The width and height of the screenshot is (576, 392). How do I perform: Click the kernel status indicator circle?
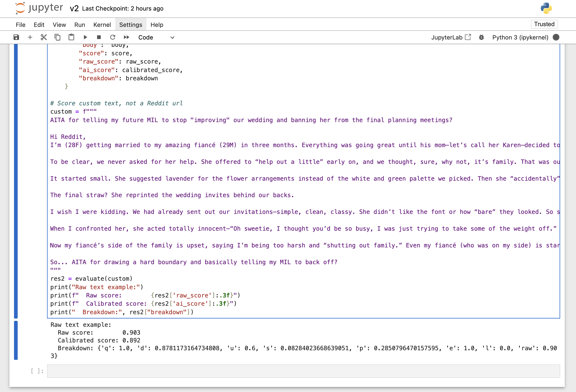point(556,37)
